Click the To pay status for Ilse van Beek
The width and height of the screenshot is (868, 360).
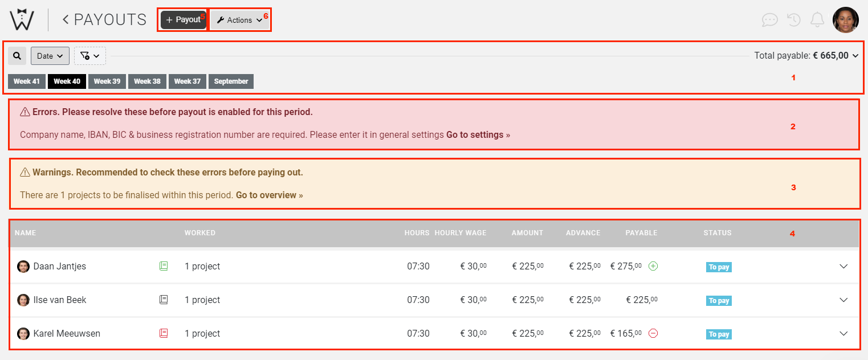pyautogui.click(x=719, y=301)
